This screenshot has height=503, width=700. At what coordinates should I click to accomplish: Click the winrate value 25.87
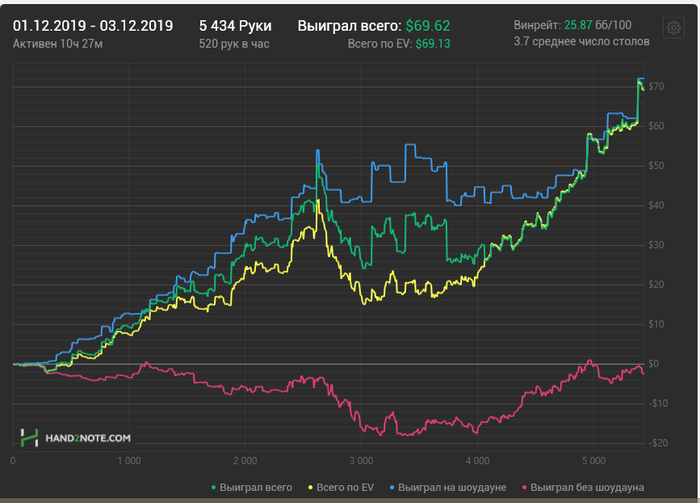tap(578, 25)
